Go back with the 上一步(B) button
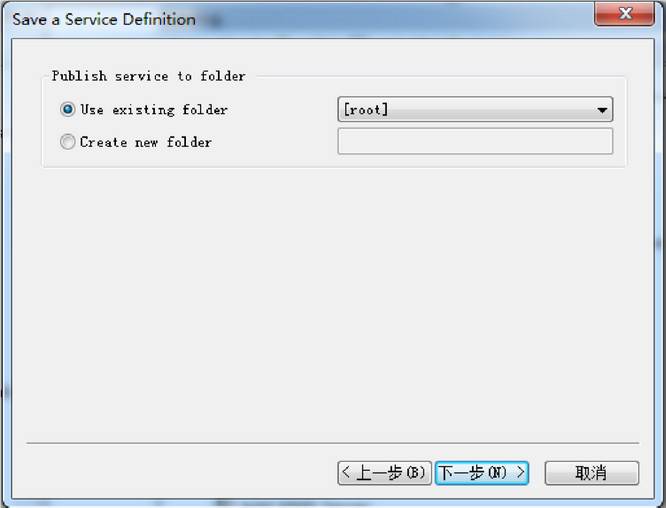 coord(384,473)
